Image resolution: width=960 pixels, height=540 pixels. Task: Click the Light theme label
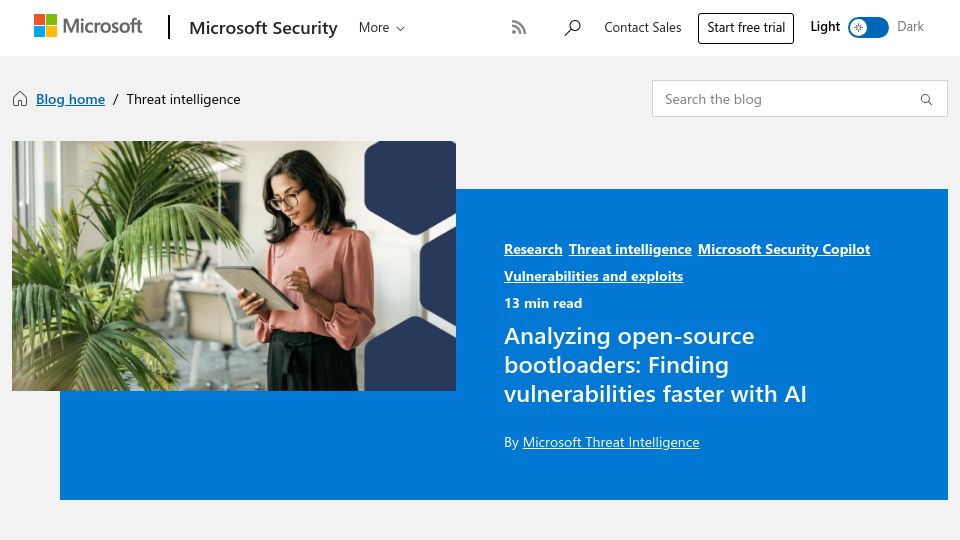point(825,26)
